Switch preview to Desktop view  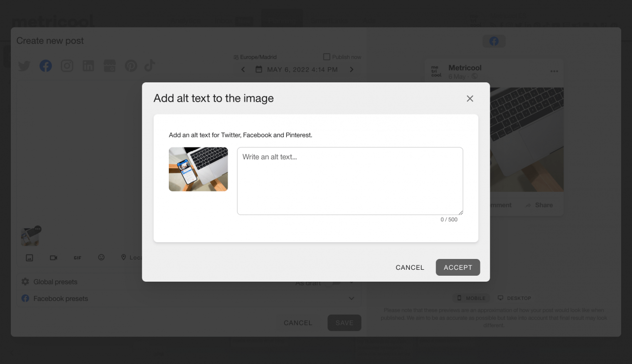[514, 298]
